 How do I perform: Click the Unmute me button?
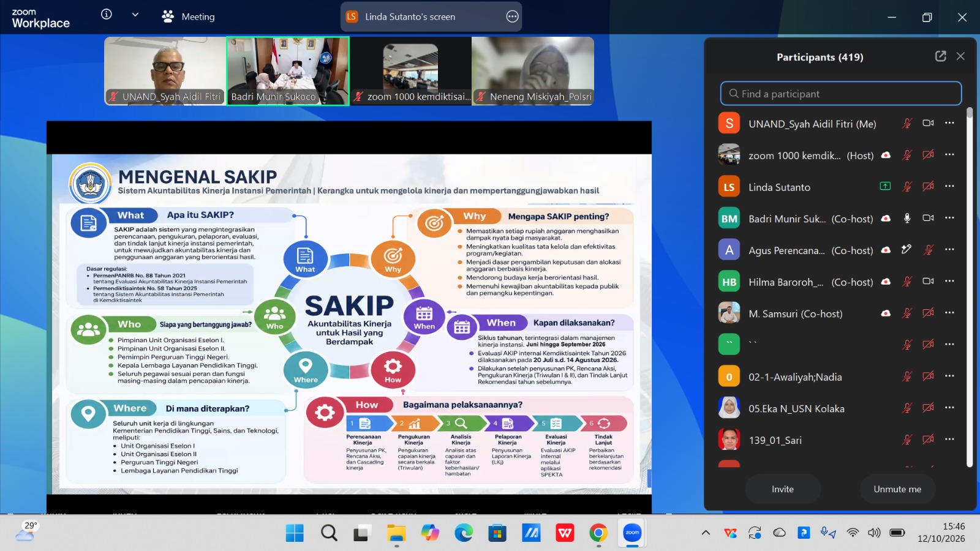coord(897,489)
